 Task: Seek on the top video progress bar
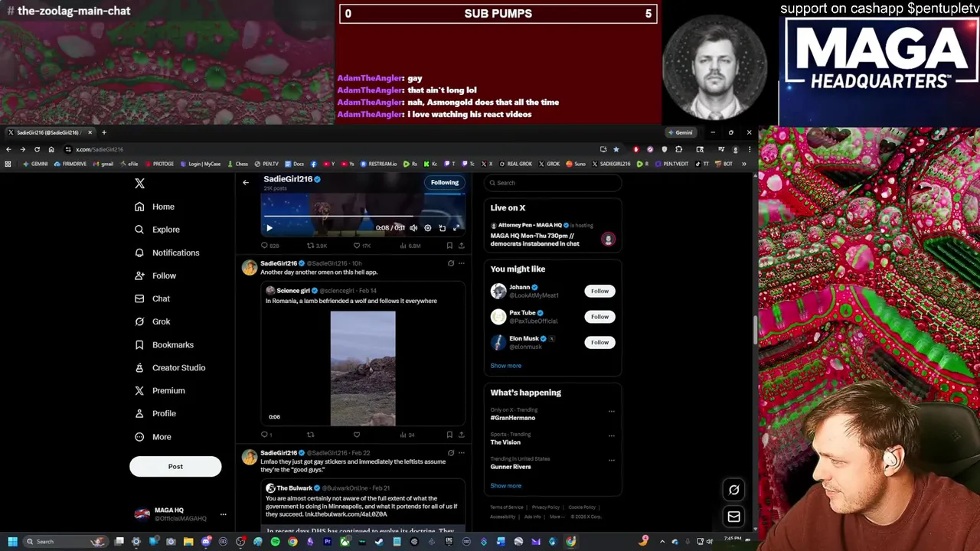pyautogui.click(x=363, y=217)
